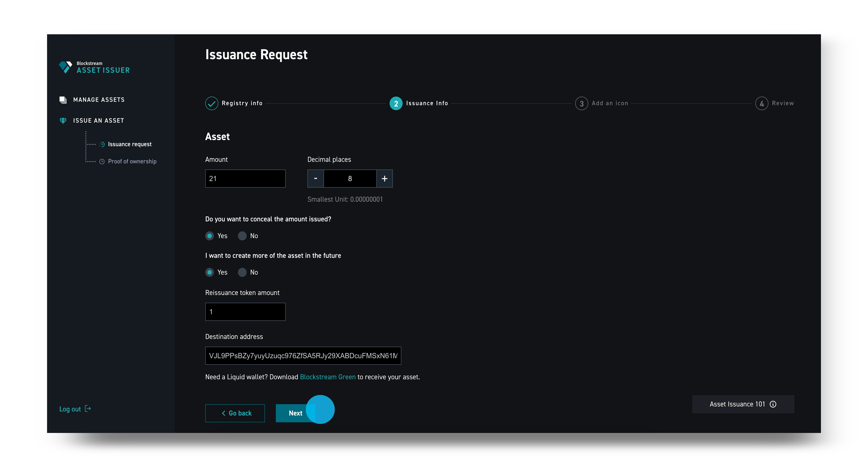
Task: Select Yes to conceal the amount issued
Action: coord(210,236)
